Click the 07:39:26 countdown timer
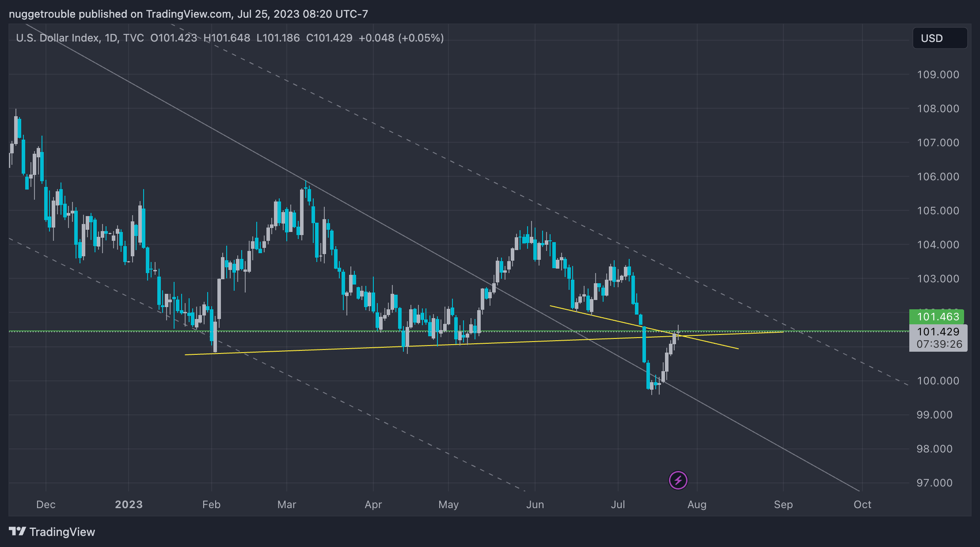Image resolution: width=980 pixels, height=547 pixels. 939,344
